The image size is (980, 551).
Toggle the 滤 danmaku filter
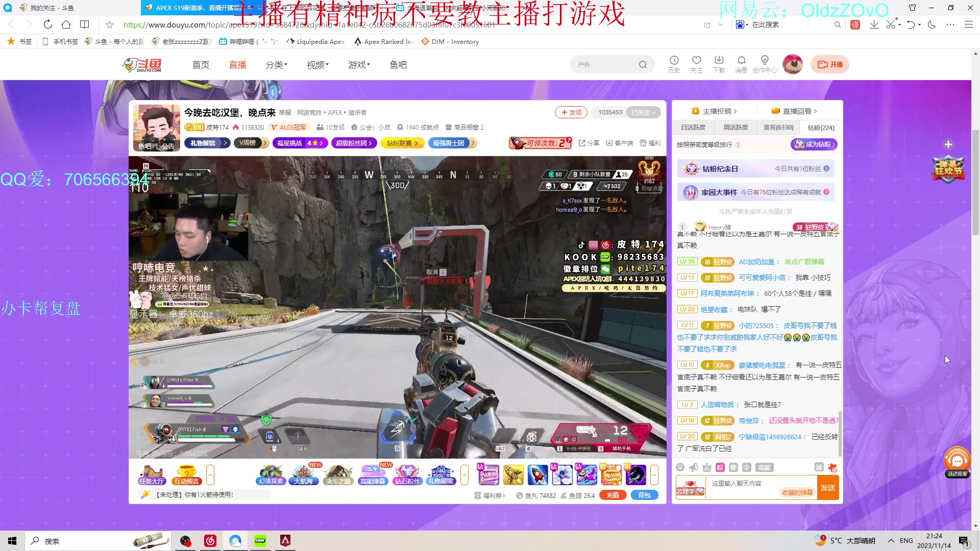click(x=819, y=467)
